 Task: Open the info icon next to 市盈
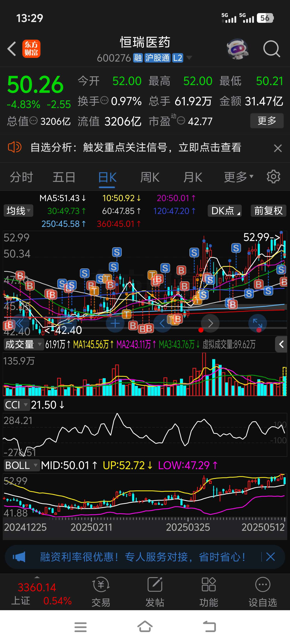(181, 121)
